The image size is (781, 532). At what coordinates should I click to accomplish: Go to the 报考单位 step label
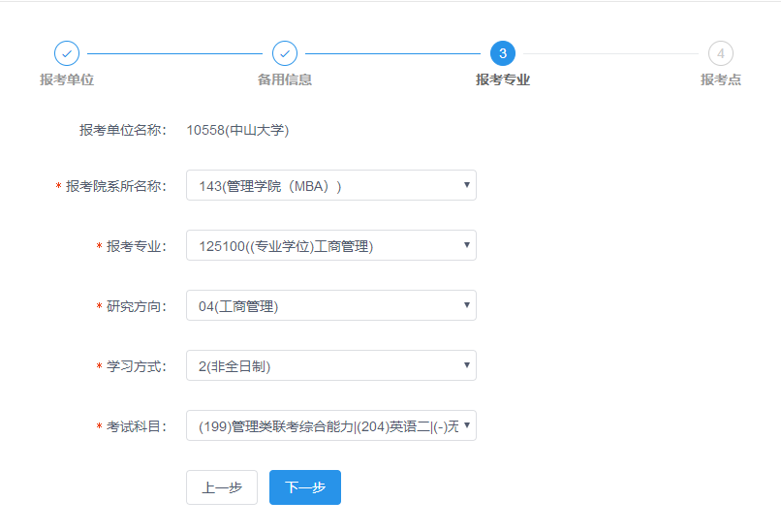coord(67,79)
